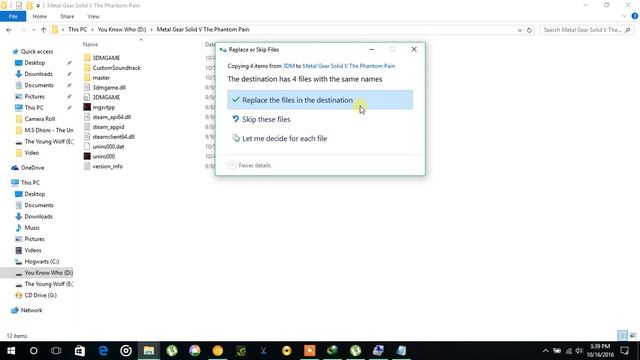
Task: Open Desktop under Quick access
Action: click(35, 63)
